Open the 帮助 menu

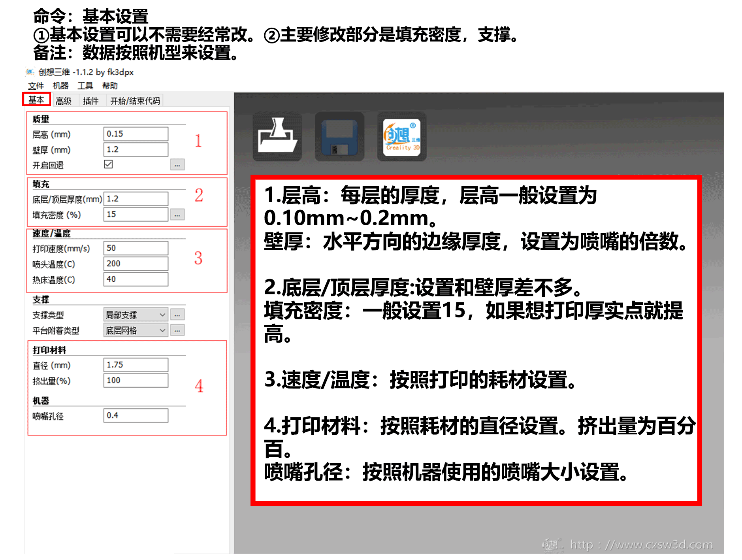(x=110, y=86)
